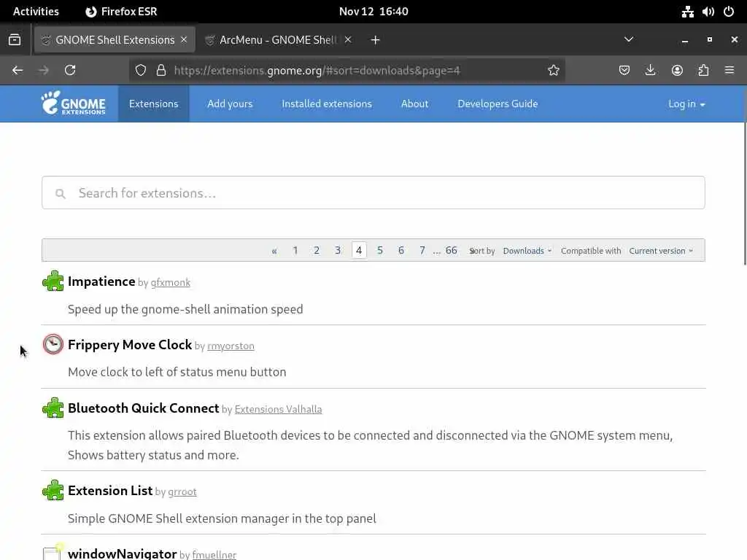
Task: Open author grroot's profile
Action: pos(182,492)
